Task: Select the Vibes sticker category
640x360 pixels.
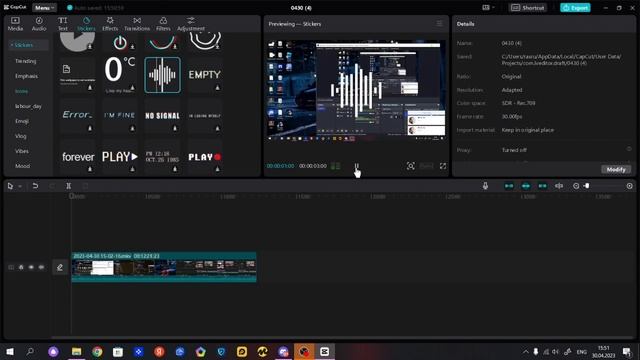Action: coord(22,151)
